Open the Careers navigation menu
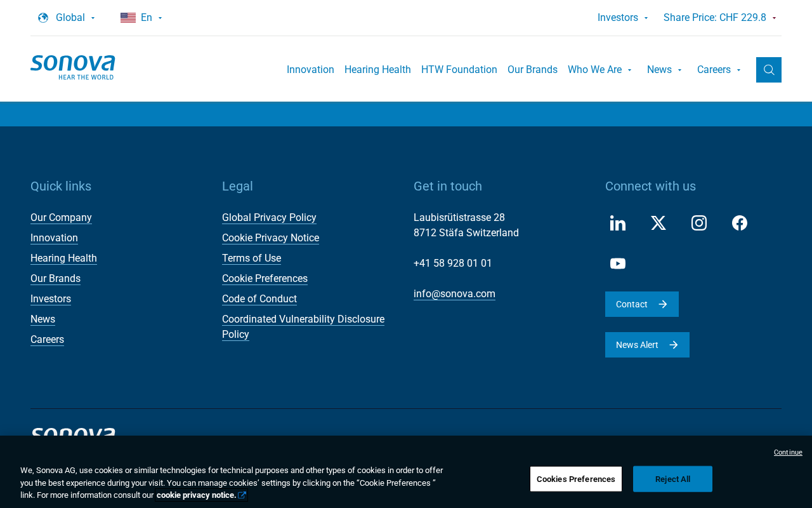 click(x=719, y=70)
